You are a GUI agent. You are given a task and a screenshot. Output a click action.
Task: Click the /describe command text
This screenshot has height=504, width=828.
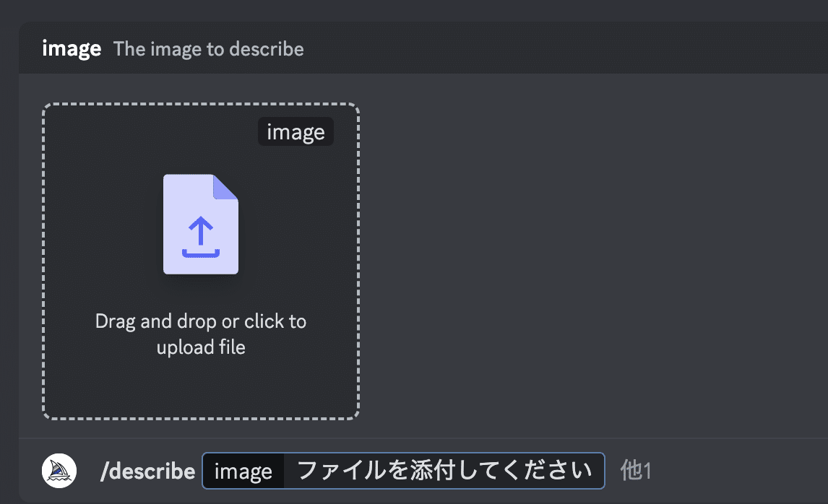coord(148,472)
